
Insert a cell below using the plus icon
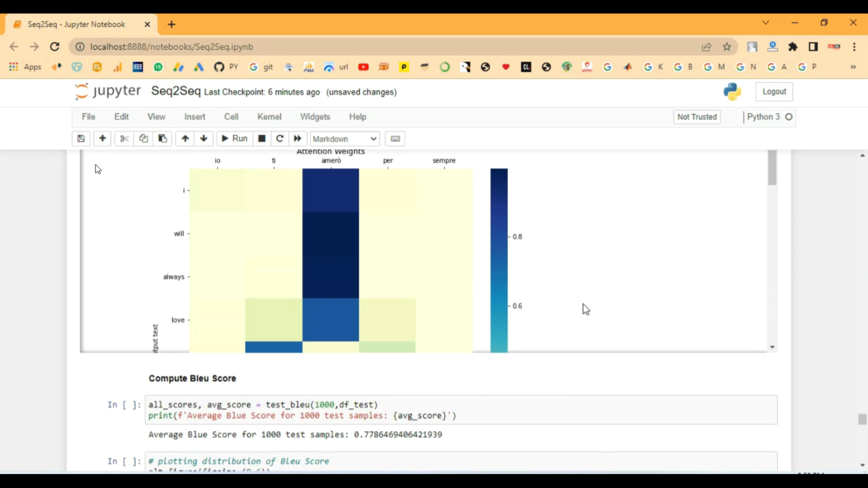[102, 139]
